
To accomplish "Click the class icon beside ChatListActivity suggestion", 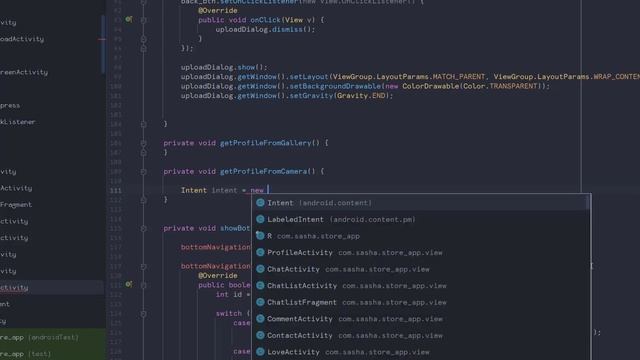I will pyautogui.click(x=260, y=286).
